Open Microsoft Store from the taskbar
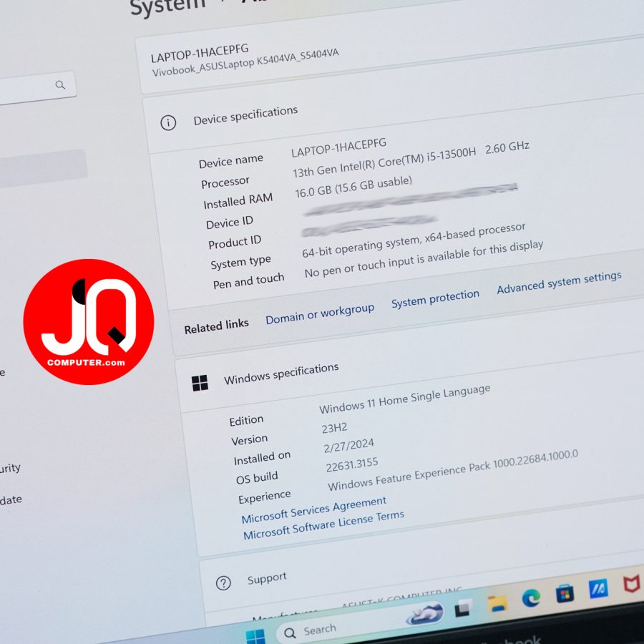Viewport: 644px width, 644px height. [565, 593]
